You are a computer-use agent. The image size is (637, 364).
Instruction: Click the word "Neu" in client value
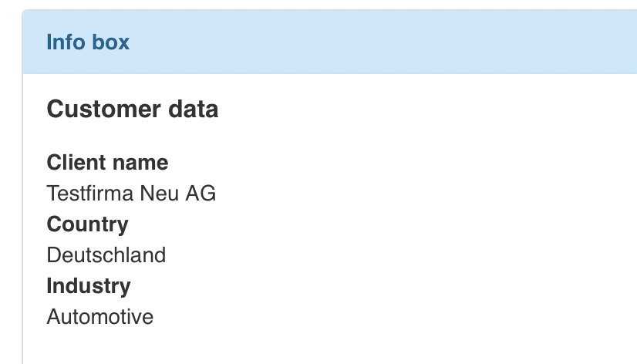[159, 193]
